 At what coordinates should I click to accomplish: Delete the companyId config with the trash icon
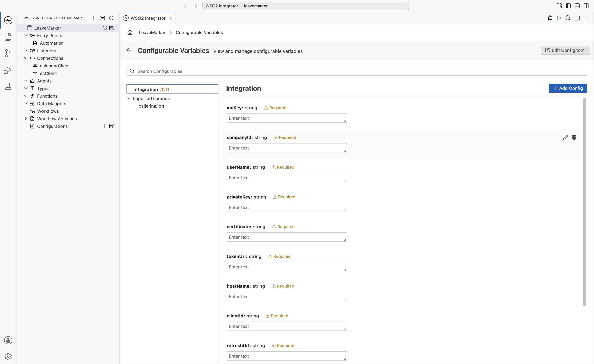click(574, 137)
